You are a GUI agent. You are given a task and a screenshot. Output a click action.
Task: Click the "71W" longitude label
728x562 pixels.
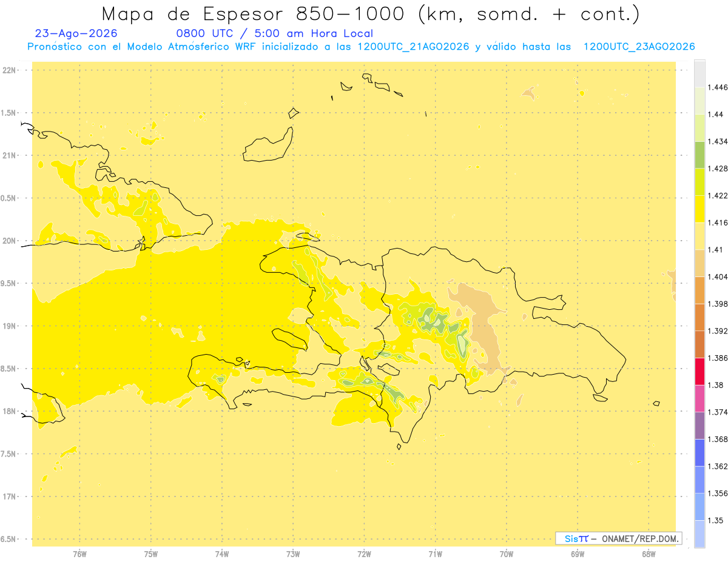(435, 554)
